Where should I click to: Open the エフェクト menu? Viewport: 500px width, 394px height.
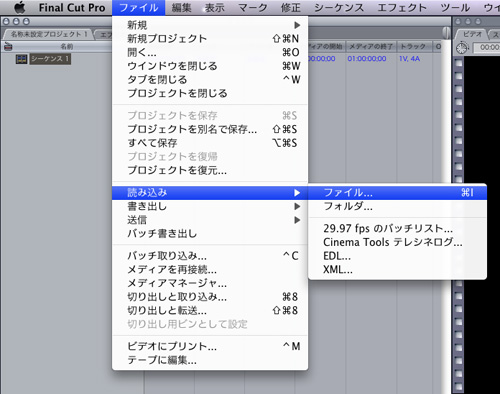402,7
